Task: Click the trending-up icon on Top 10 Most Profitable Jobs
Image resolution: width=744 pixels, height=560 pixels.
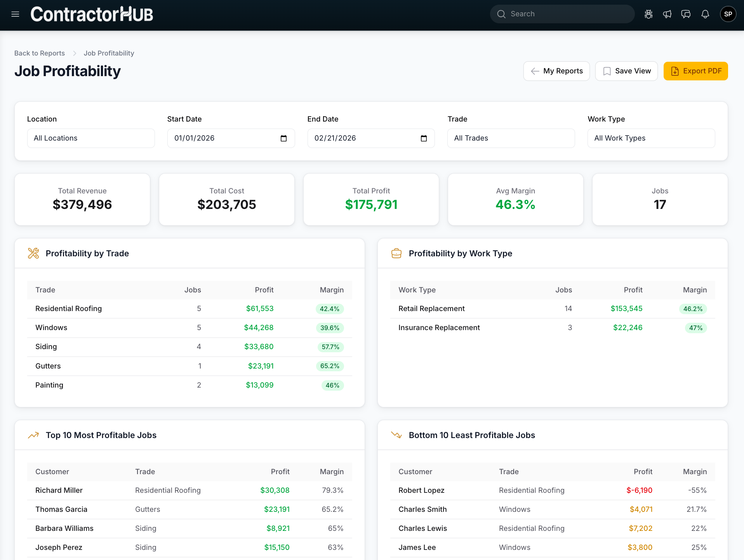Action: click(33, 435)
